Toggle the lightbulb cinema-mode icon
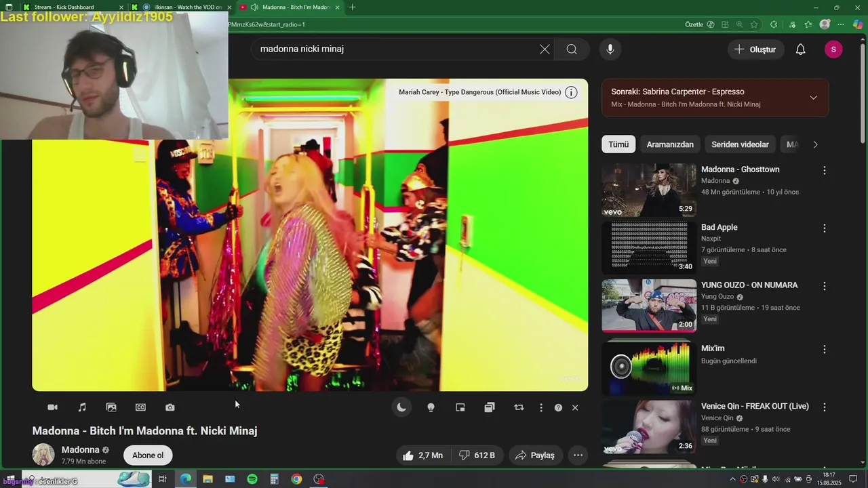Image resolution: width=868 pixels, height=488 pixels. click(x=431, y=407)
